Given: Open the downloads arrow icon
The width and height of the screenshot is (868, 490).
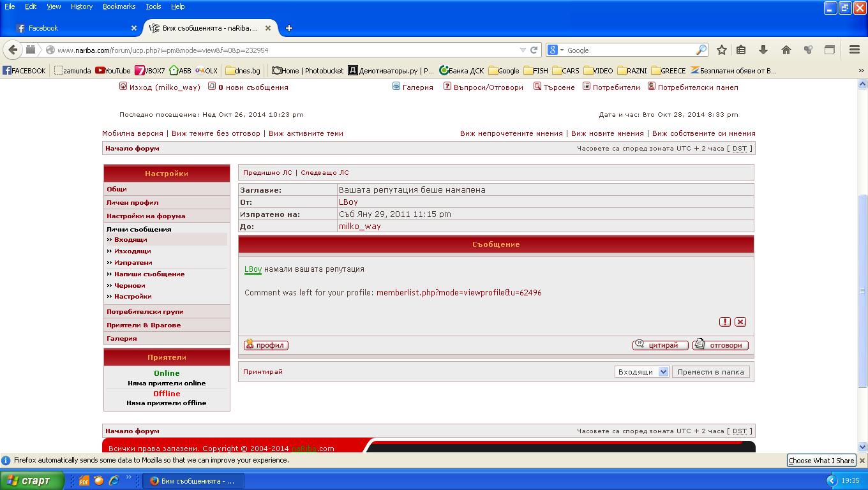Looking at the screenshot, I should click(763, 50).
